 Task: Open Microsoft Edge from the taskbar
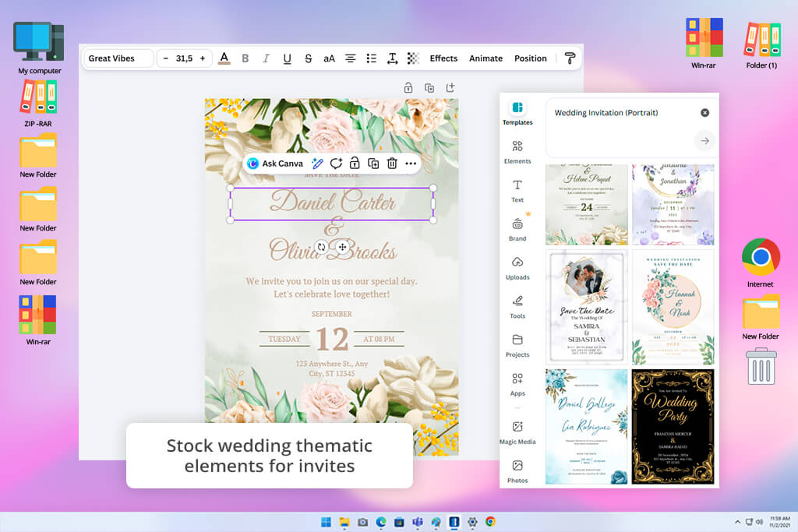tap(381, 522)
